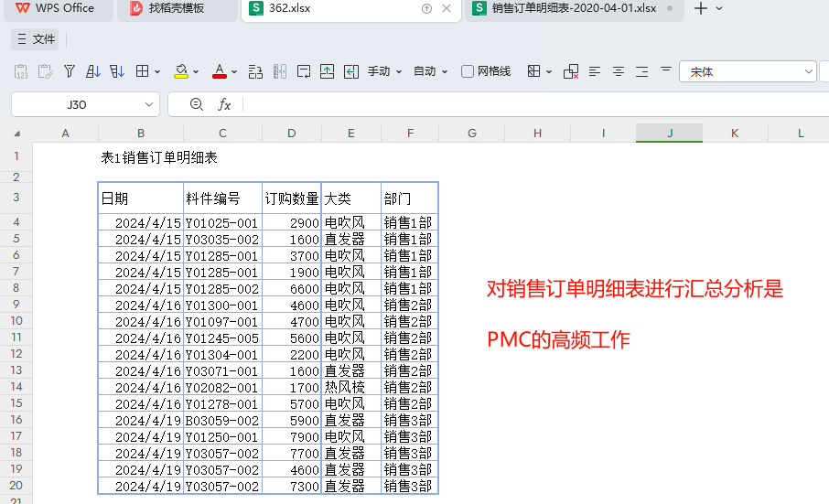Open the 文件 file menu
The image size is (829, 504).
pyautogui.click(x=36, y=39)
